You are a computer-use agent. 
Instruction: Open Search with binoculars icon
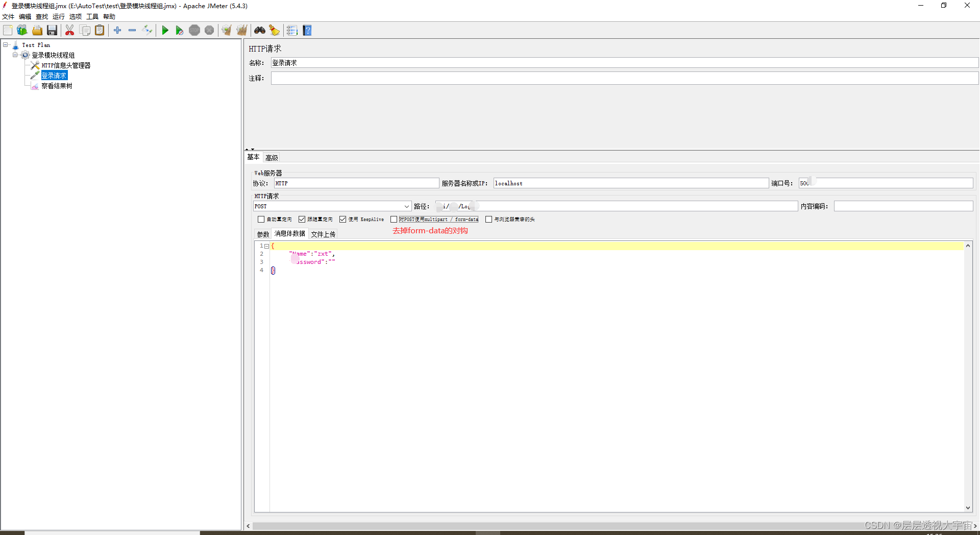[x=260, y=31]
